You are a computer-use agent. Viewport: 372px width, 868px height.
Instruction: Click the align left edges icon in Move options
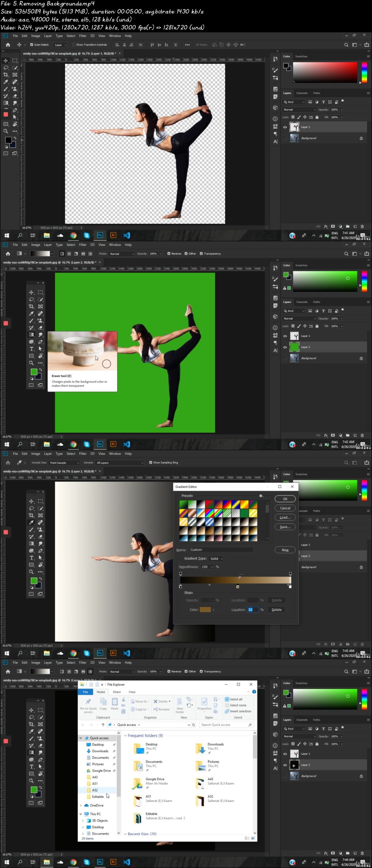pyautogui.click(x=117, y=45)
